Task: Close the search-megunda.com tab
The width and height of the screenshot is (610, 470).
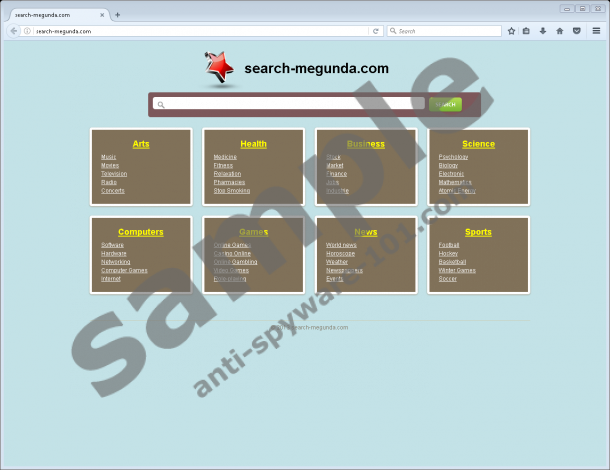Action: pos(103,15)
